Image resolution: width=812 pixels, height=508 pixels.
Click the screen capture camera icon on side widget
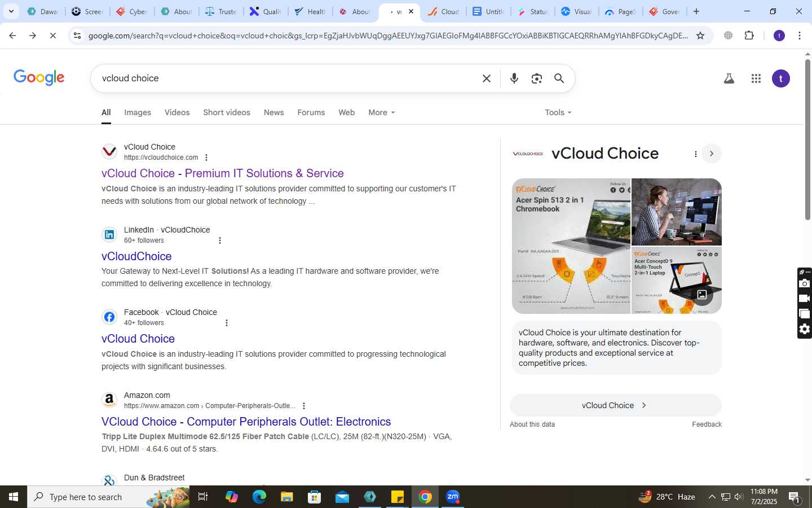click(x=805, y=283)
